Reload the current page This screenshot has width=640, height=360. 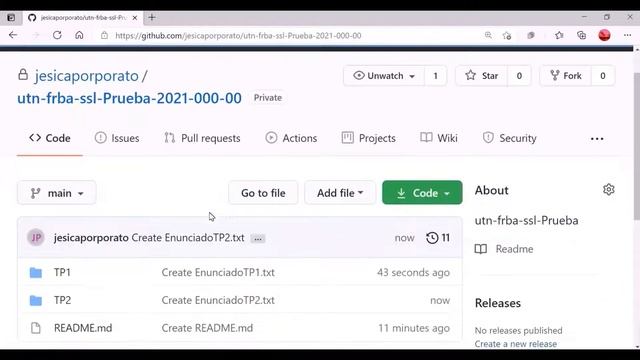[57, 35]
